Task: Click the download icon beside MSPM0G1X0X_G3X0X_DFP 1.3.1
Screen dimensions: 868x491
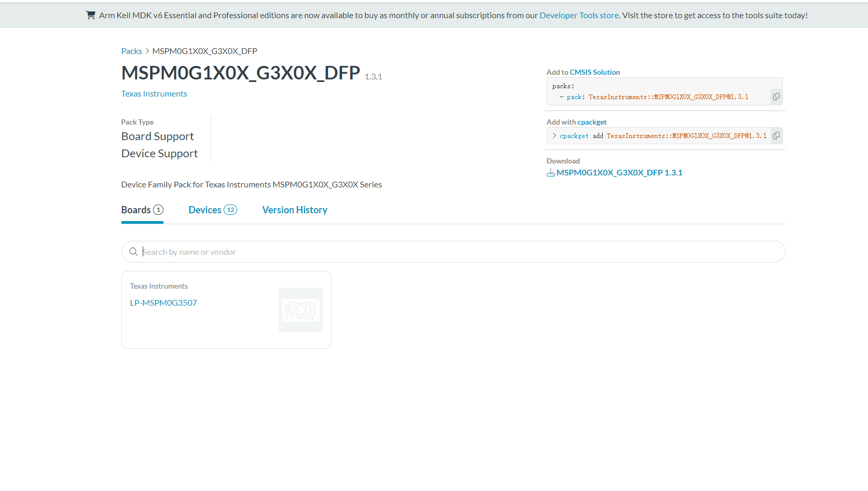Action: [x=550, y=173]
